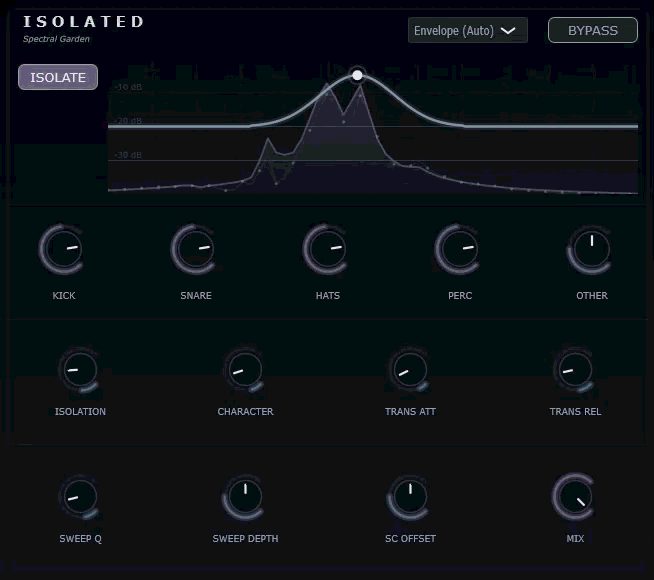Click the SNARE knob
Screen dimensions: 654x580
[x=194, y=249]
